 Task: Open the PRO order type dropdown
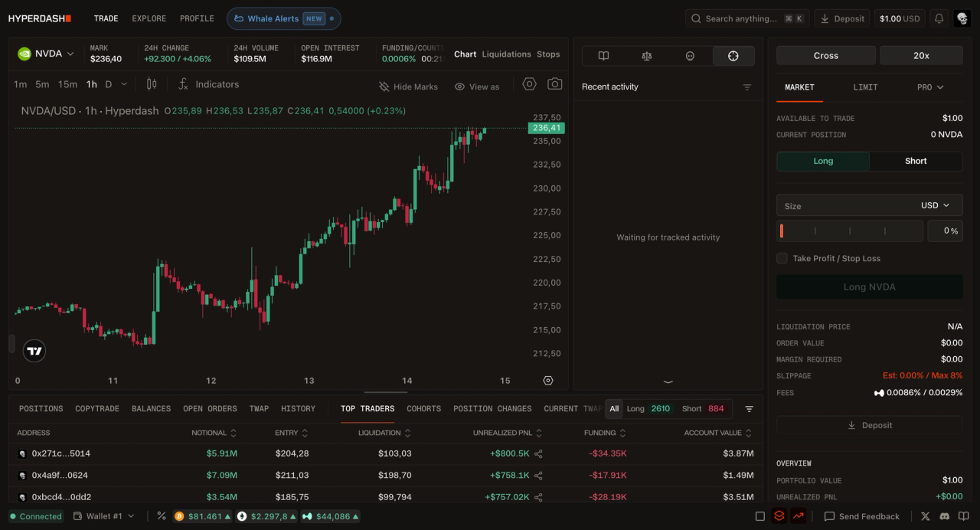(x=930, y=87)
